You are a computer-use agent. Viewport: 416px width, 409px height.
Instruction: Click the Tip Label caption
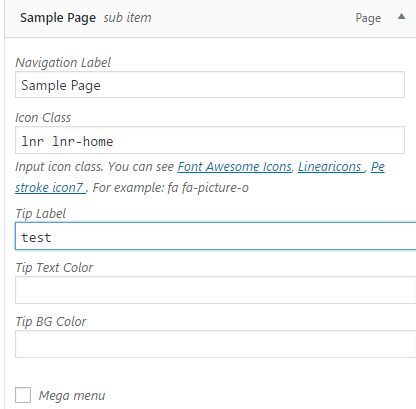(41, 214)
